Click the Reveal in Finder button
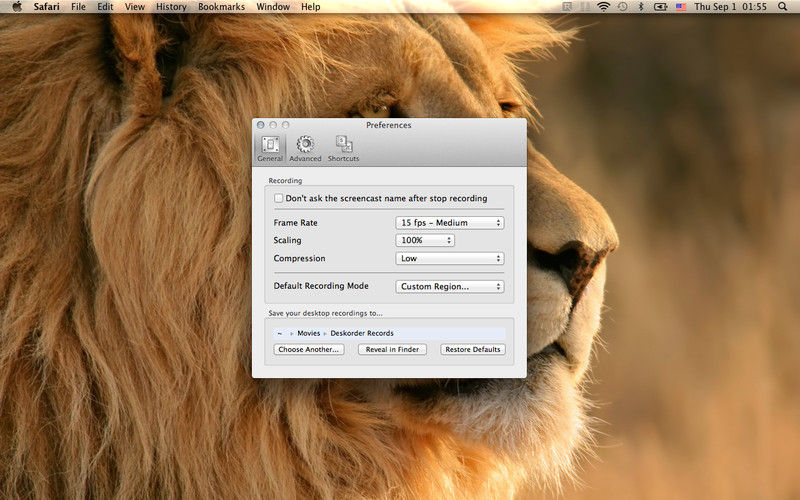This screenshot has width=800, height=500. pos(392,349)
